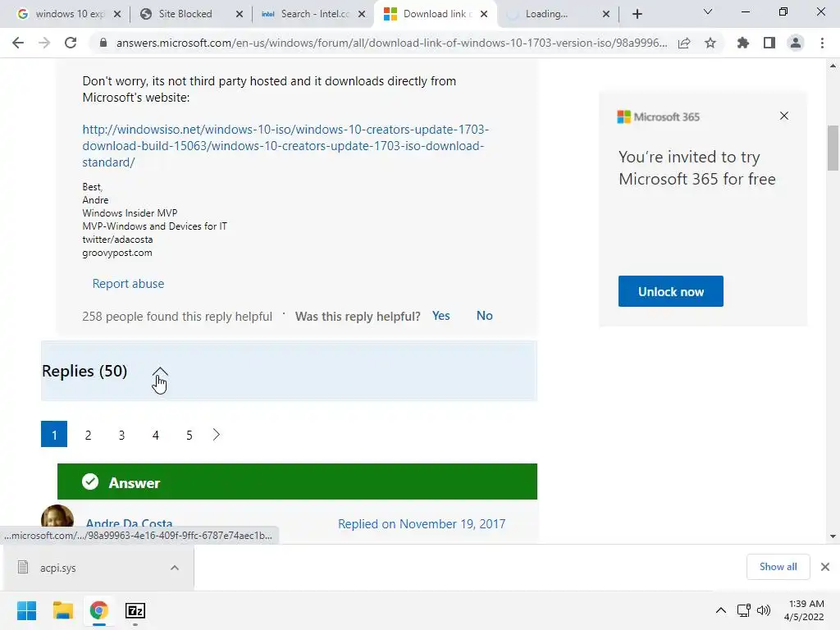The width and height of the screenshot is (840, 630).
Task: Click the Chrome taskbar icon
Action: [98, 610]
